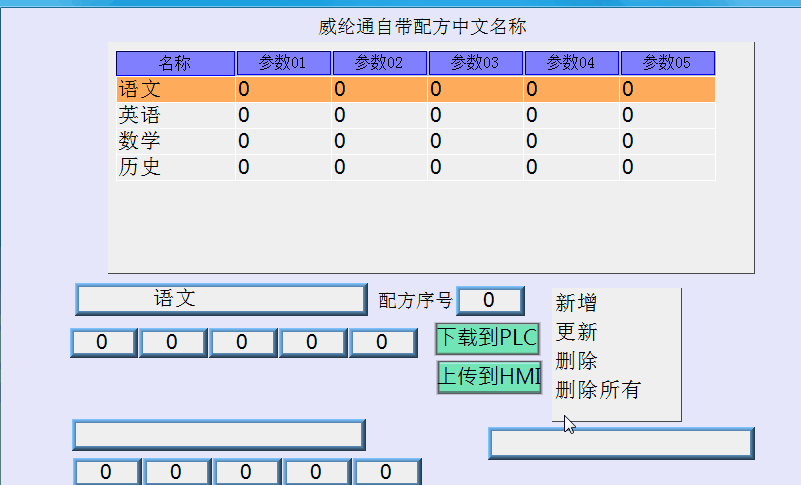801x485 pixels.
Task: Click the empty text field below the 上传到HMI button
Action: 621,443
